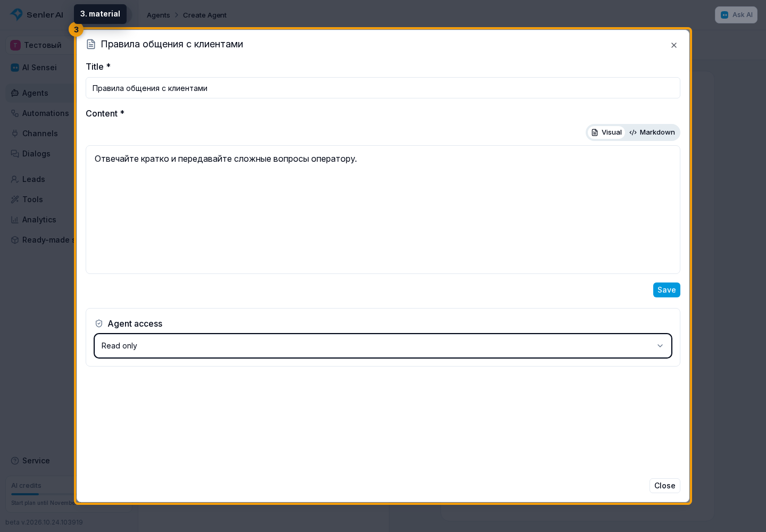This screenshot has height=532, width=766.
Task: Open Automations in the sidebar
Action: click(40, 113)
